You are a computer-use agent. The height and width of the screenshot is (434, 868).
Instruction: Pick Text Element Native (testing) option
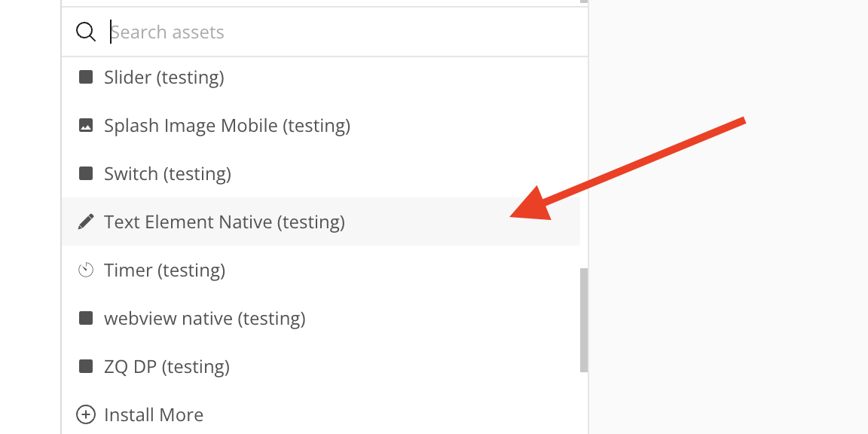[x=225, y=222]
